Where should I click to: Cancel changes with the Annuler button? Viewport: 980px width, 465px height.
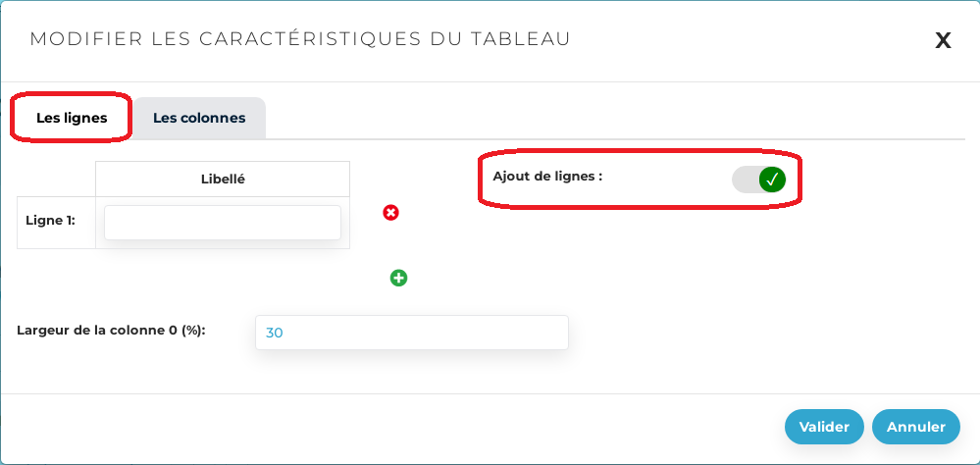pyautogui.click(x=915, y=427)
